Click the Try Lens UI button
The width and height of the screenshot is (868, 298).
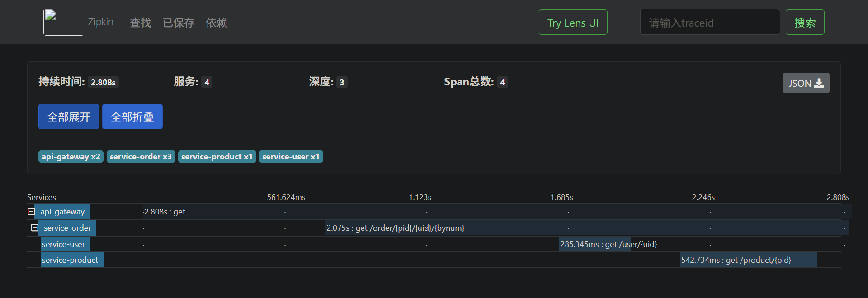(x=573, y=23)
